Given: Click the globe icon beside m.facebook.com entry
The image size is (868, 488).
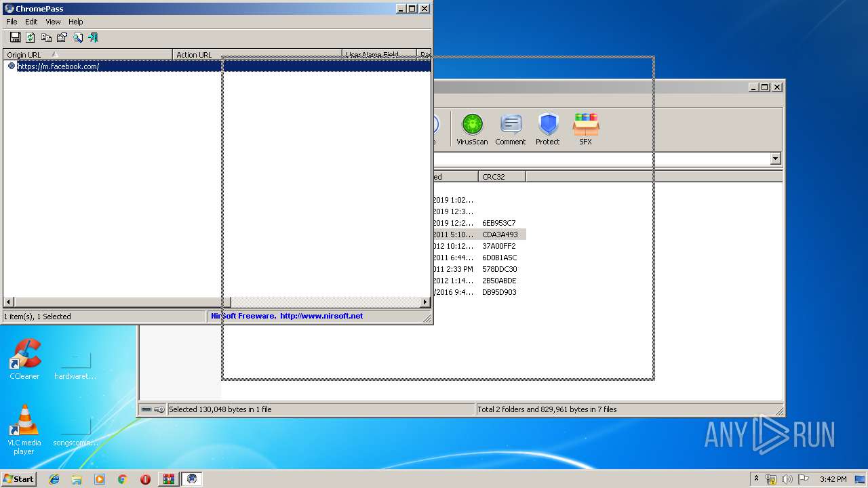Looking at the screenshot, I should click(12, 66).
